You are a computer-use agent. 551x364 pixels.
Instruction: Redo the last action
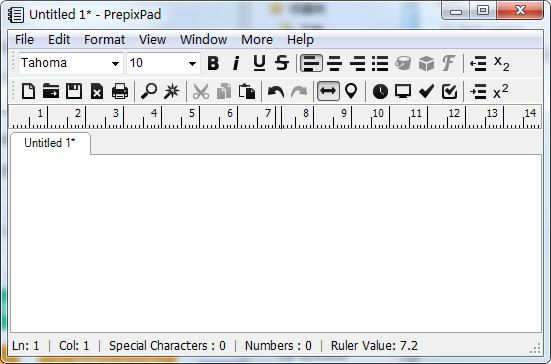coord(299,92)
